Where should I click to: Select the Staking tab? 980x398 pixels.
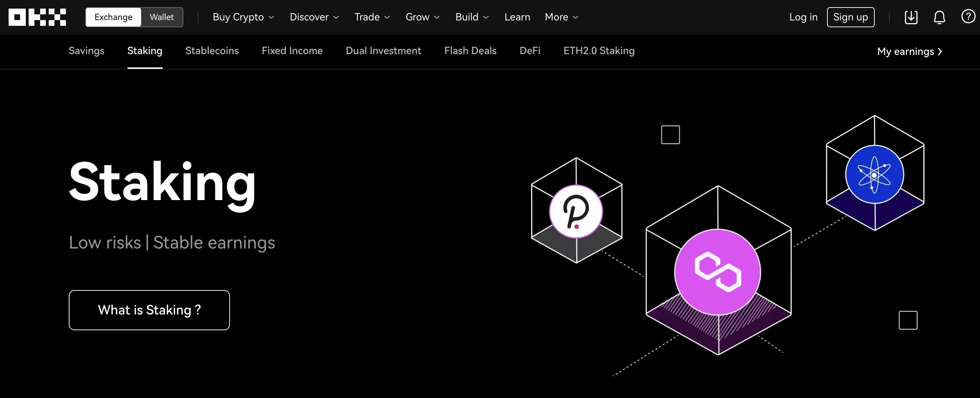click(145, 51)
